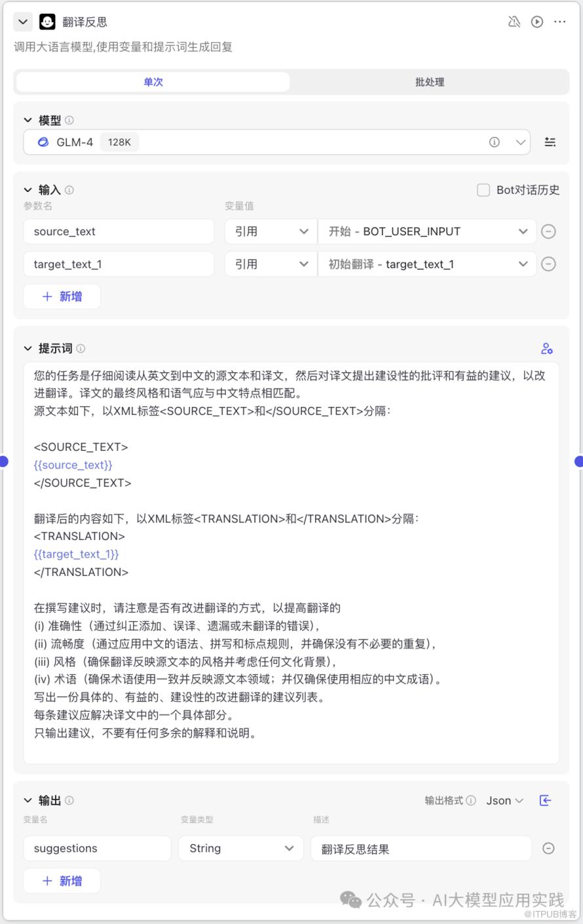Click the left blue connection port of node
This screenshot has height=924, width=583.
3,461
